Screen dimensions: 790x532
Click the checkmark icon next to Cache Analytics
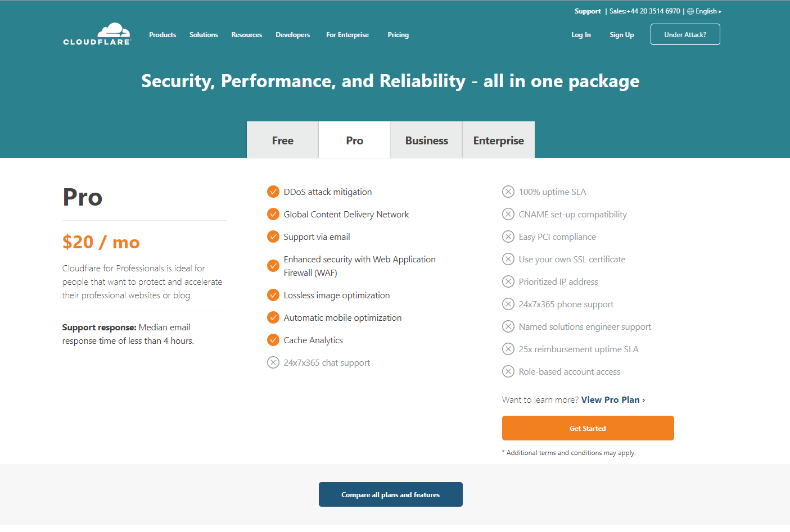(273, 340)
